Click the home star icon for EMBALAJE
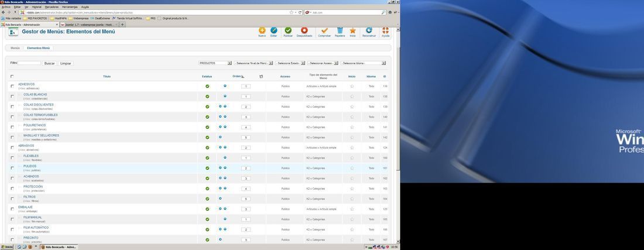 pyautogui.click(x=352, y=210)
